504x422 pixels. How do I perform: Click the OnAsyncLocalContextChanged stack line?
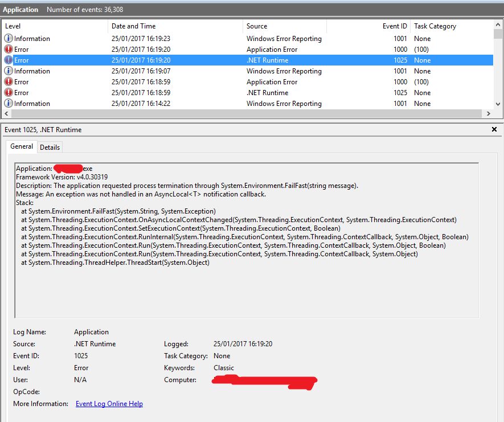[239, 220]
